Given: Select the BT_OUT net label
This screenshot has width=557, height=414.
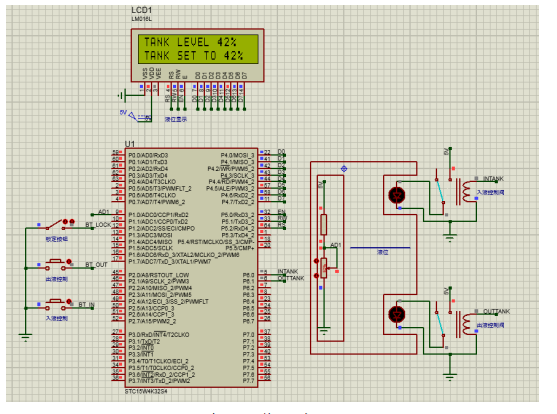Looking at the screenshot, I should (x=96, y=265).
